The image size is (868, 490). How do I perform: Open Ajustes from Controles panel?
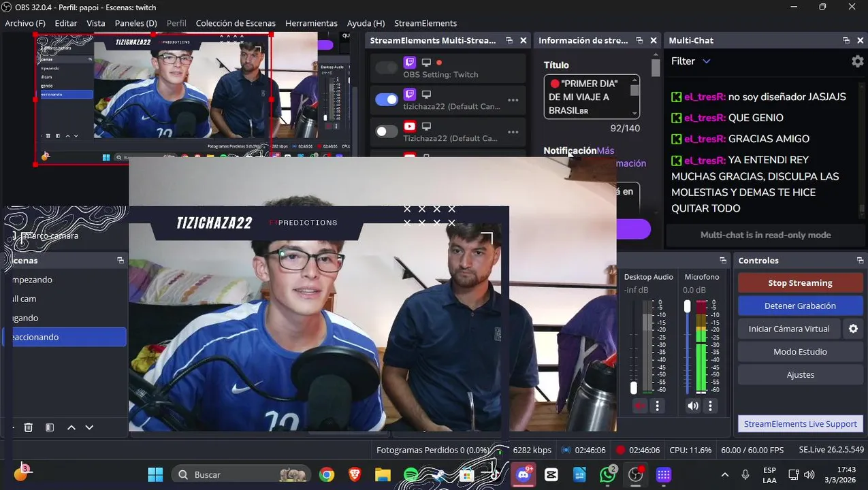(x=800, y=375)
